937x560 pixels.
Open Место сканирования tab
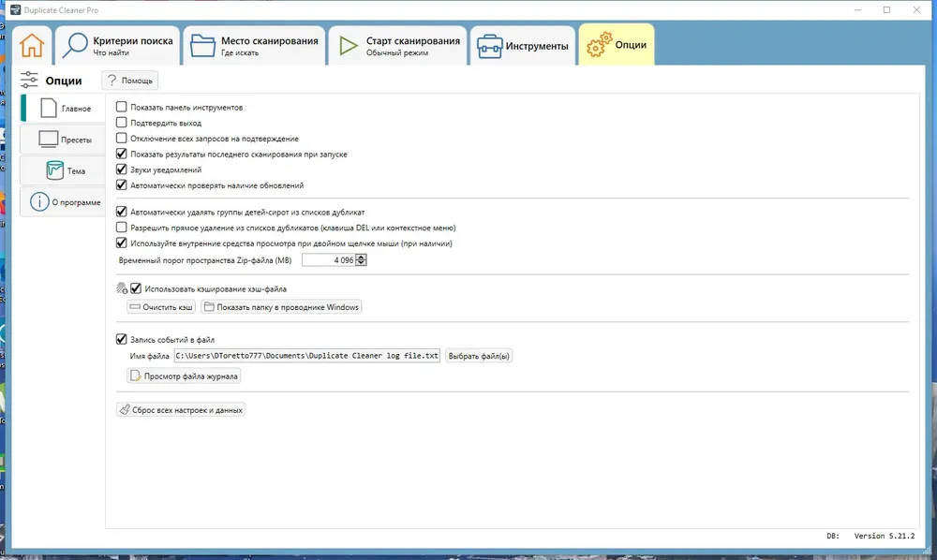(x=255, y=45)
